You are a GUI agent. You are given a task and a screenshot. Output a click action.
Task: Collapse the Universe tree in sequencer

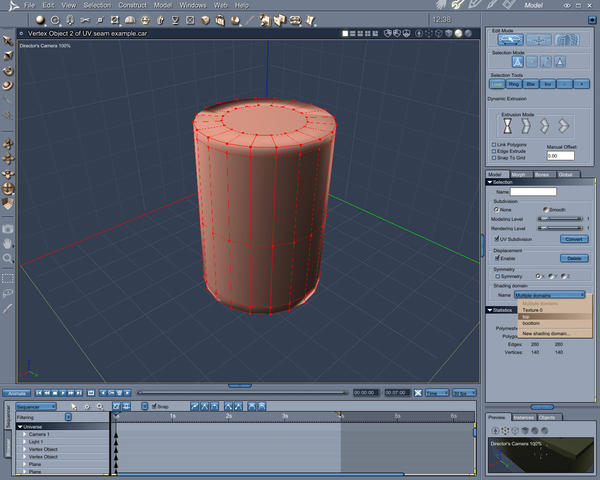(19, 426)
